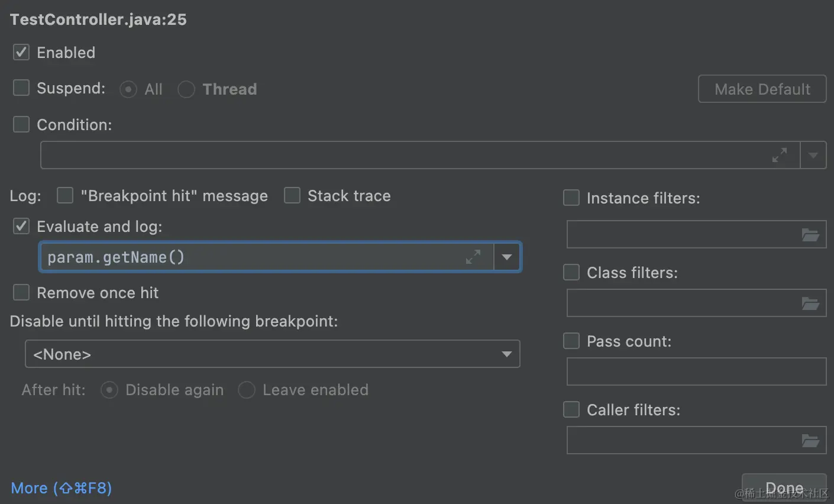Enable the Pass count checkbox
Screen dimensions: 834x504
coord(571,341)
